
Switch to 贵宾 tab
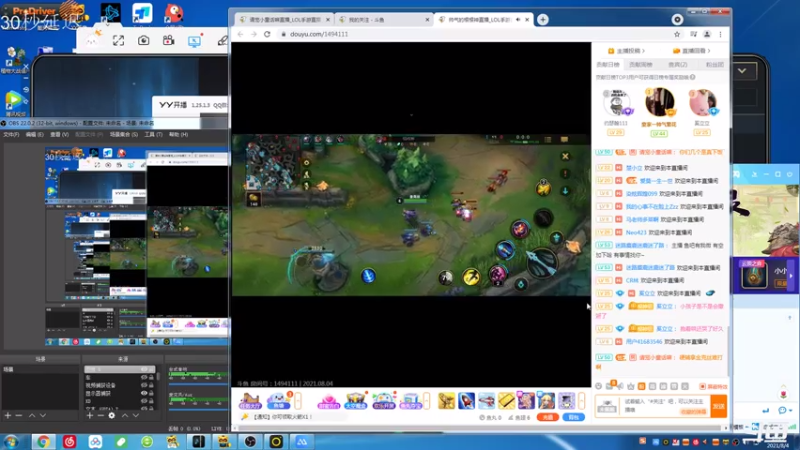(678, 65)
